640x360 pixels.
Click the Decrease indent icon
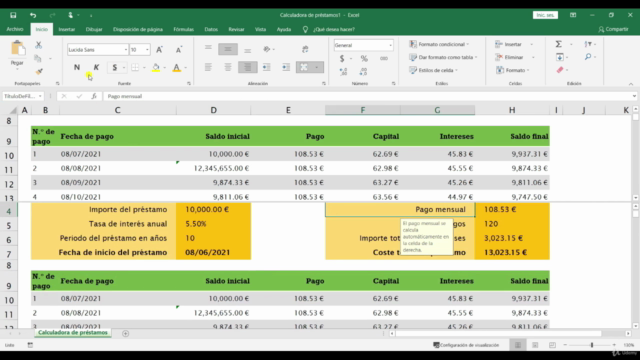point(267,67)
